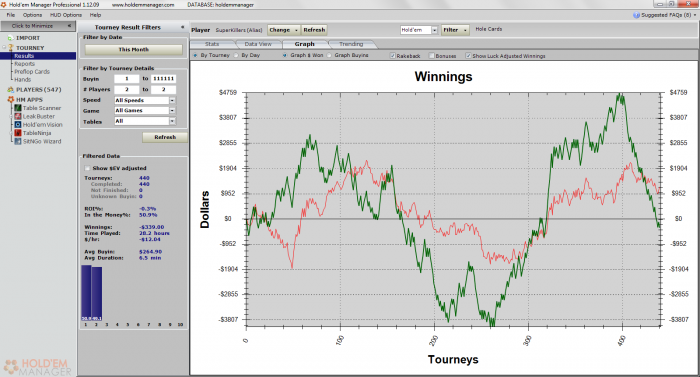700x377 pixels.
Task: Enable the Bonuses checkbox
Action: click(432, 56)
